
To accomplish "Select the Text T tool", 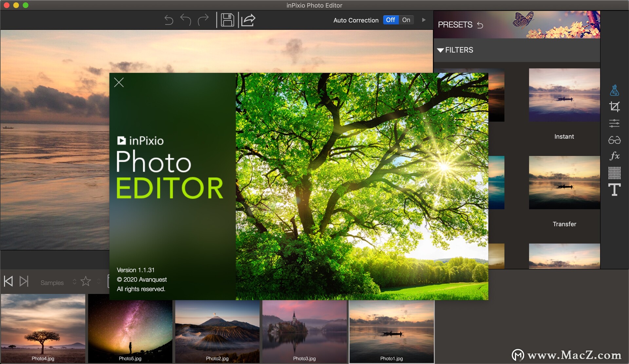I will (x=615, y=190).
